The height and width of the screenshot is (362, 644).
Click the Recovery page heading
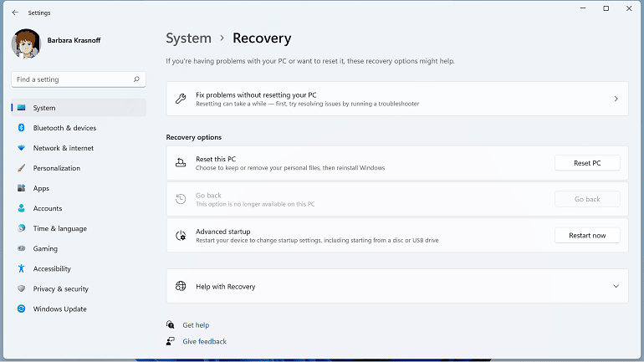262,38
